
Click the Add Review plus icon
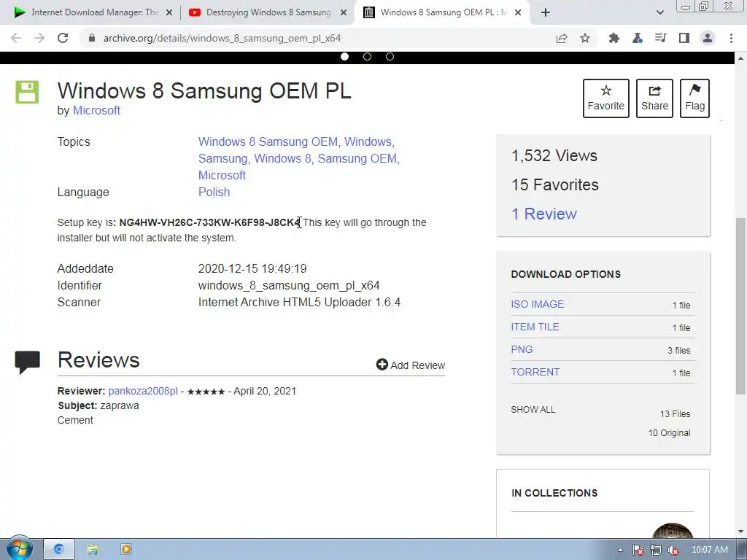(382, 365)
